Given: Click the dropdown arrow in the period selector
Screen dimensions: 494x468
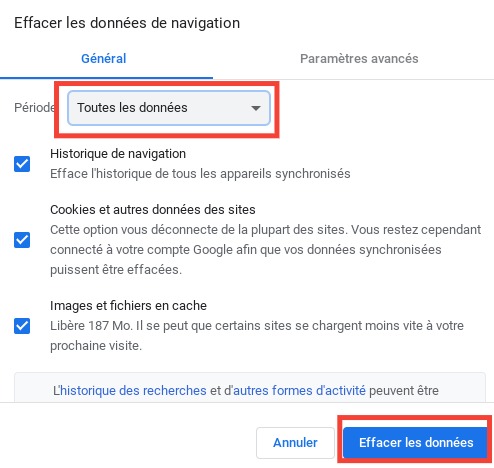Looking at the screenshot, I should coord(256,108).
